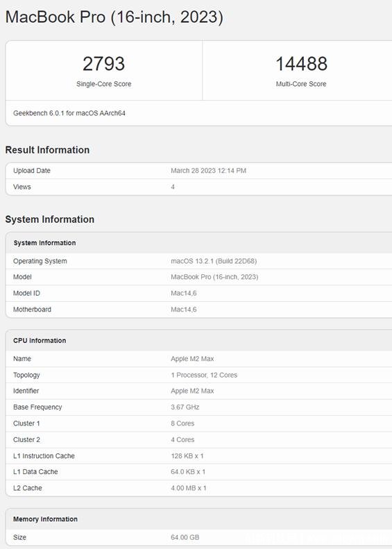Click the Cluster 2 row label
392x549 pixels.
26,439
